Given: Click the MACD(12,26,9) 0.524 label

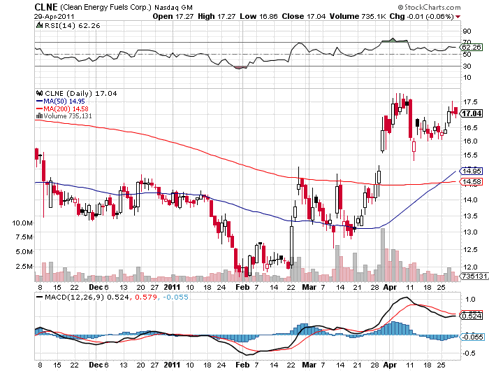Looking at the screenshot, I should pos(87,297).
